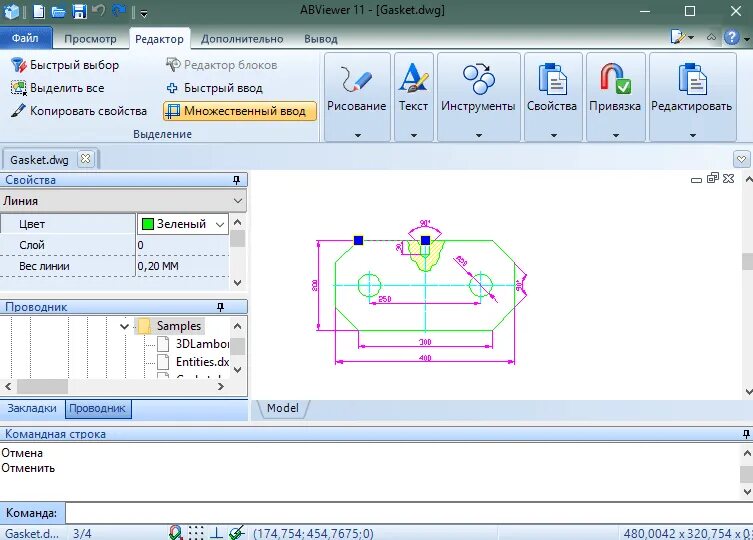
Task: Select the Вес линии 0,20 мм value
Action: [x=182, y=266]
